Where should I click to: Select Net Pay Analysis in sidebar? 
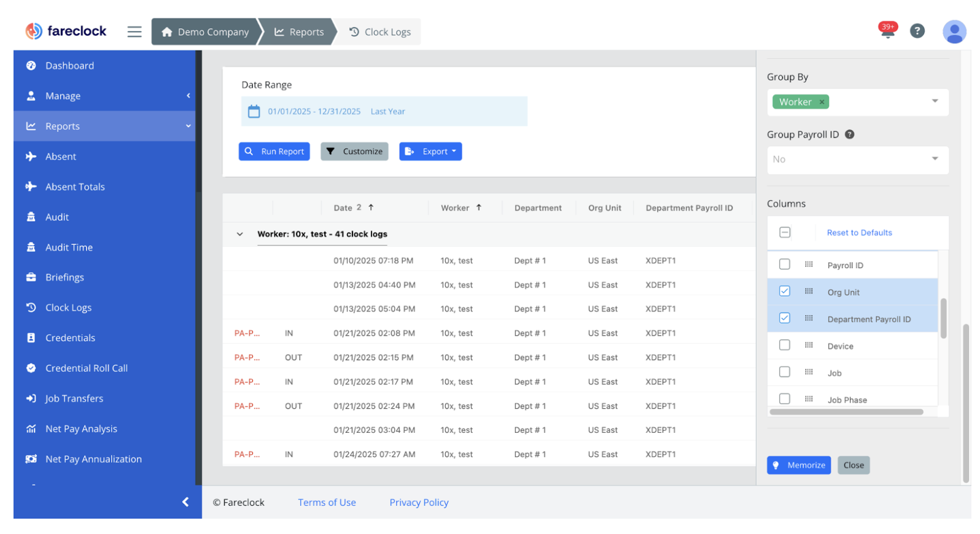pyautogui.click(x=81, y=428)
